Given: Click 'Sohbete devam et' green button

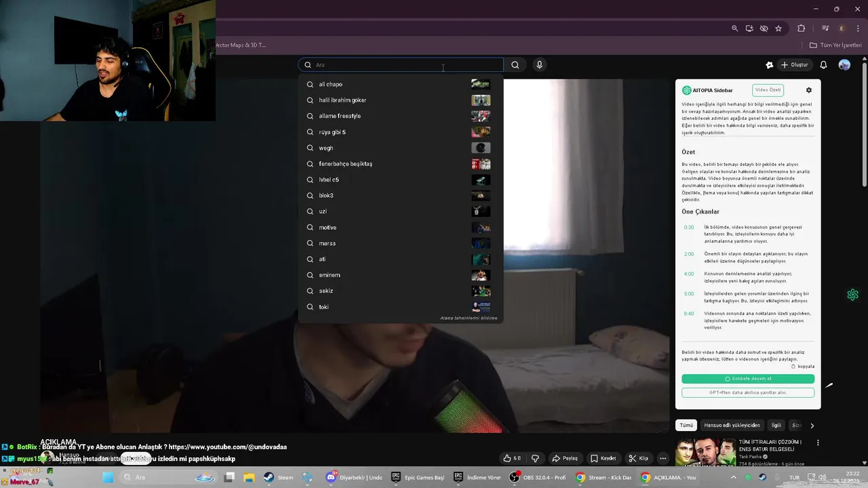Looking at the screenshot, I should 748,379.
